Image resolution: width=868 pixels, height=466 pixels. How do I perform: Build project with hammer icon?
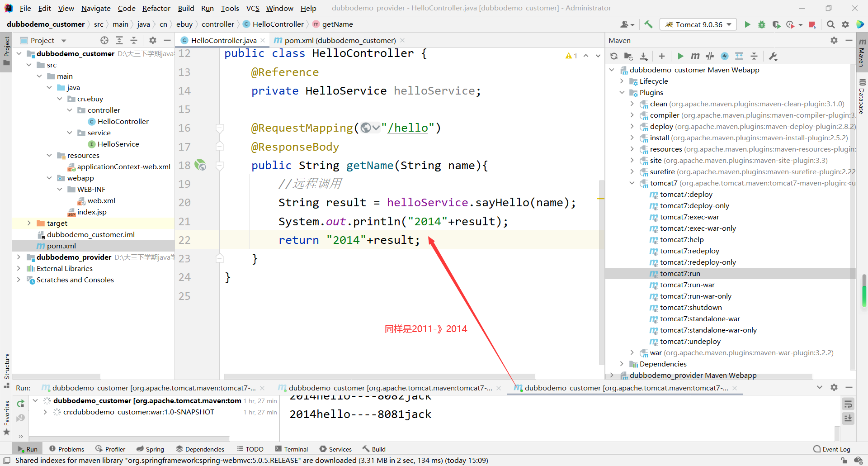click(x=648, y=24)
